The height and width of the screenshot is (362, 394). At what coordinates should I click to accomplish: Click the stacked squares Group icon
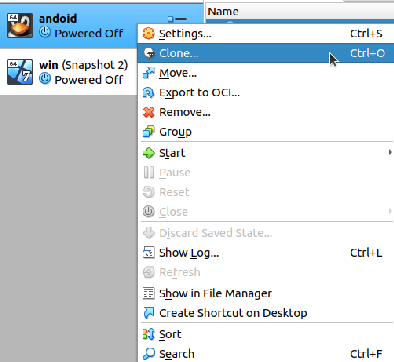pyautogui.click(x=149, y=131)
